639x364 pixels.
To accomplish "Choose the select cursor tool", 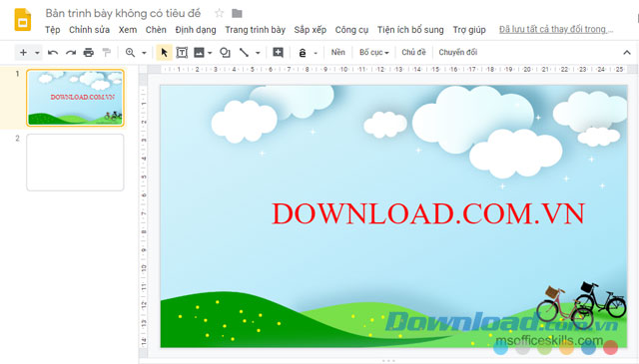I will click(164, 52).
